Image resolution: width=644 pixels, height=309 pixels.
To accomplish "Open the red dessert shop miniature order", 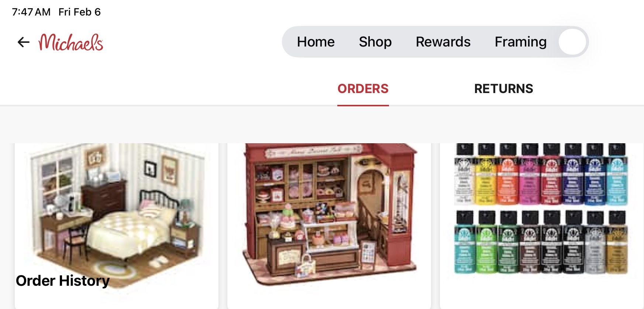I will click(x=329, y=226).
